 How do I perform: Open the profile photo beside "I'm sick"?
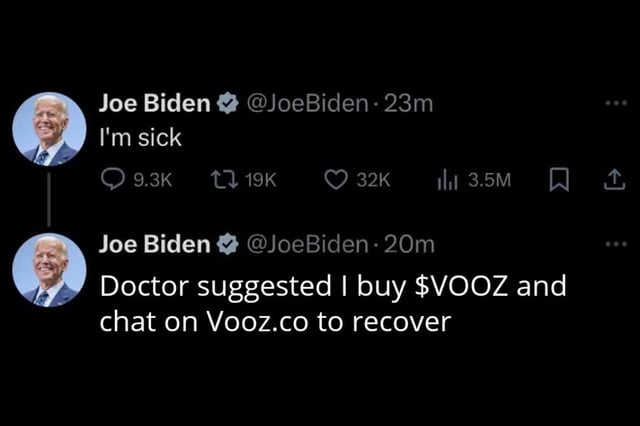49,129
